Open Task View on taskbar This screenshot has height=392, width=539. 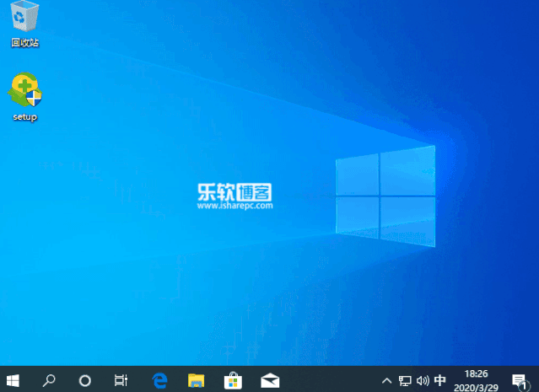pyautogui.click(x=121, y=380)
